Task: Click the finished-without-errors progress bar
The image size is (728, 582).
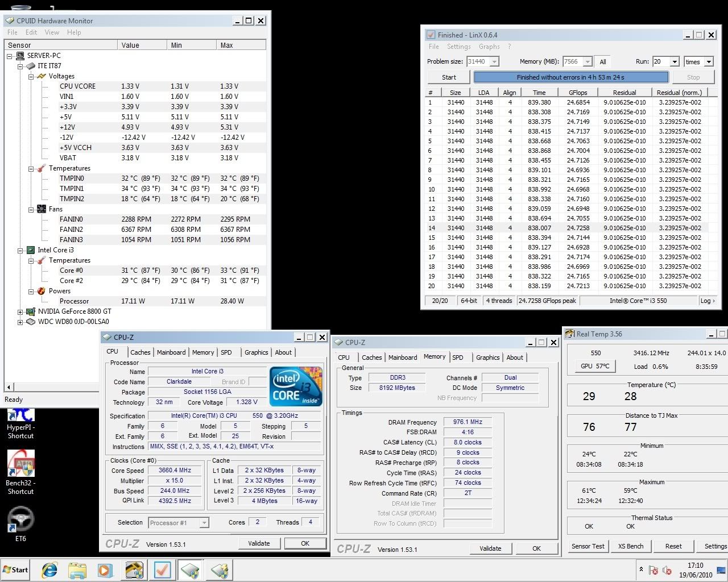Action: pyautogui.click(x=570, y=77)
